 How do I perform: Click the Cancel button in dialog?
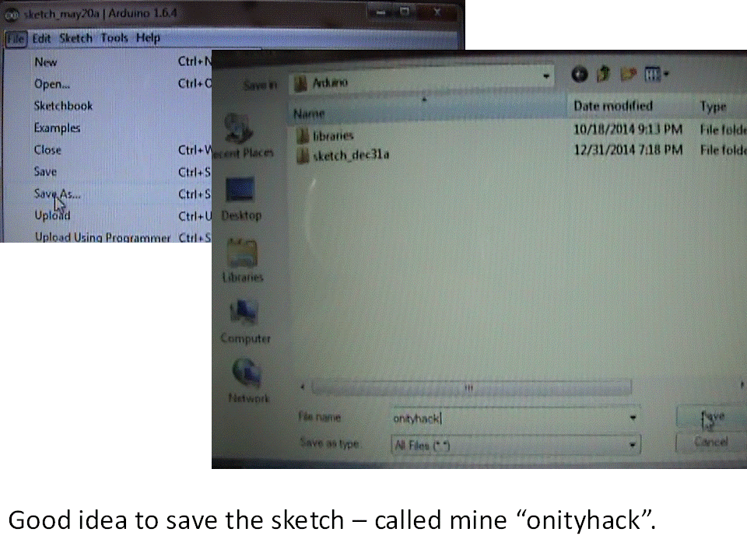pyautogui.click(x=710, y=442)
